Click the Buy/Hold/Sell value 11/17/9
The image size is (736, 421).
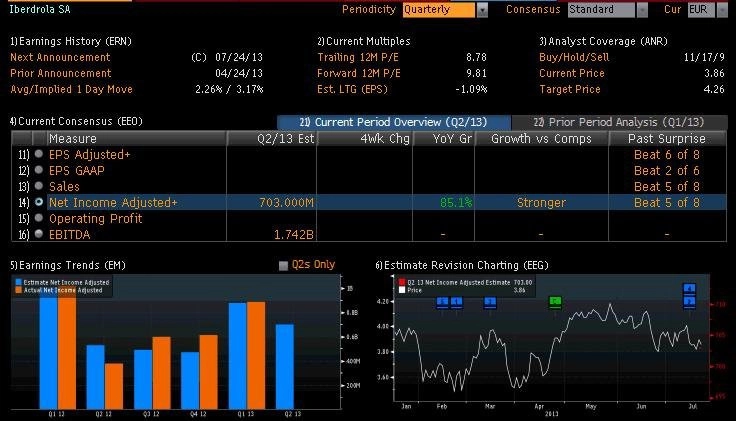coord(704,57)
